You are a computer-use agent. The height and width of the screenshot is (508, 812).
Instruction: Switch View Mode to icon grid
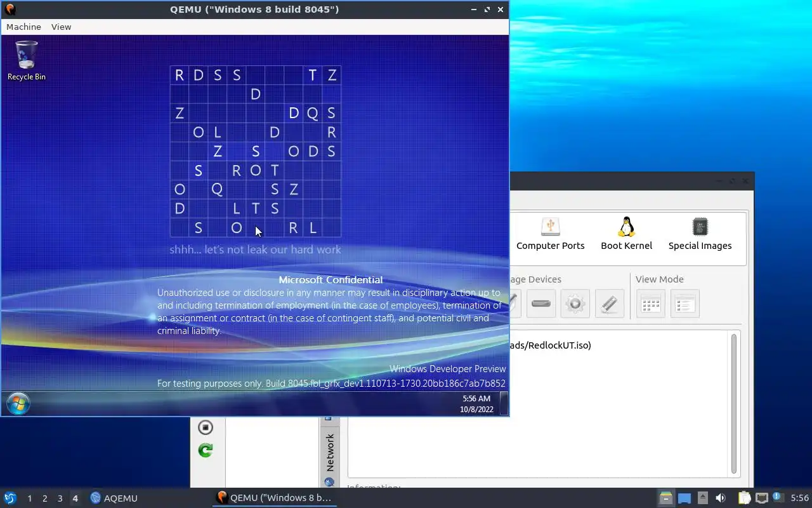(651, 304)
